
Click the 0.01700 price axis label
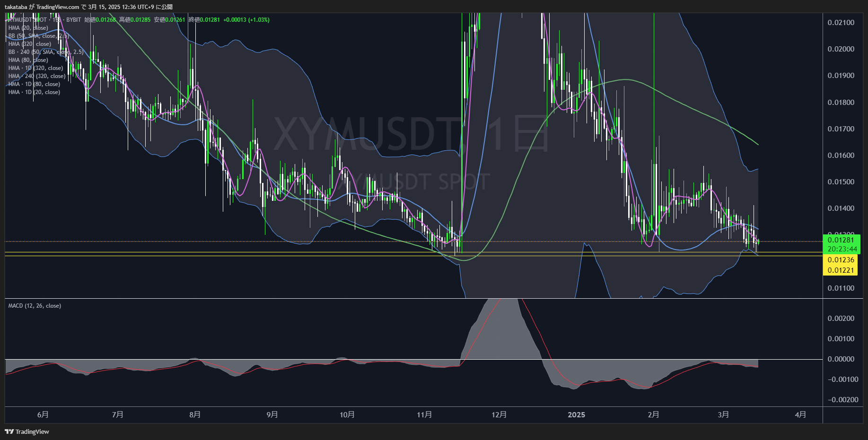tap(841, 129)
